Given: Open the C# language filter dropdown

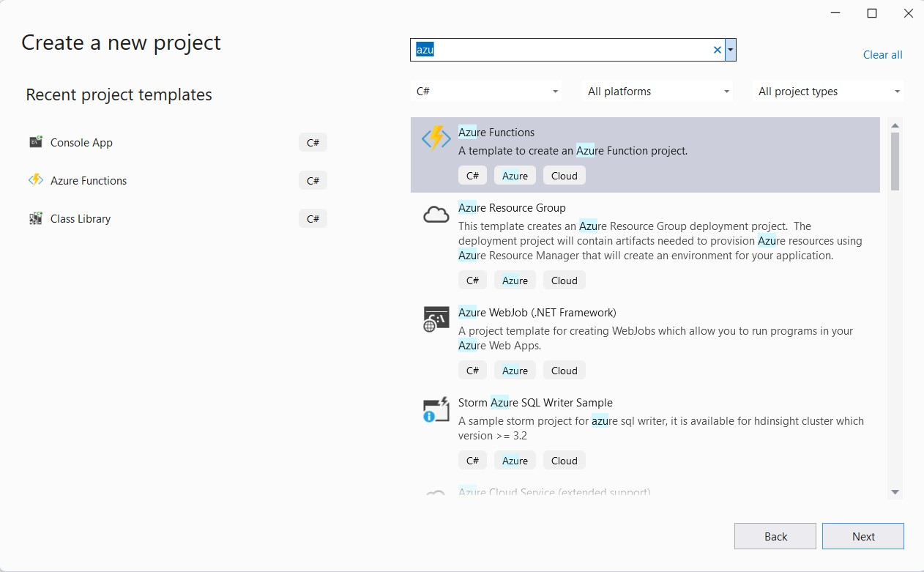Looking at the screenshot, I should coord(486,92).
